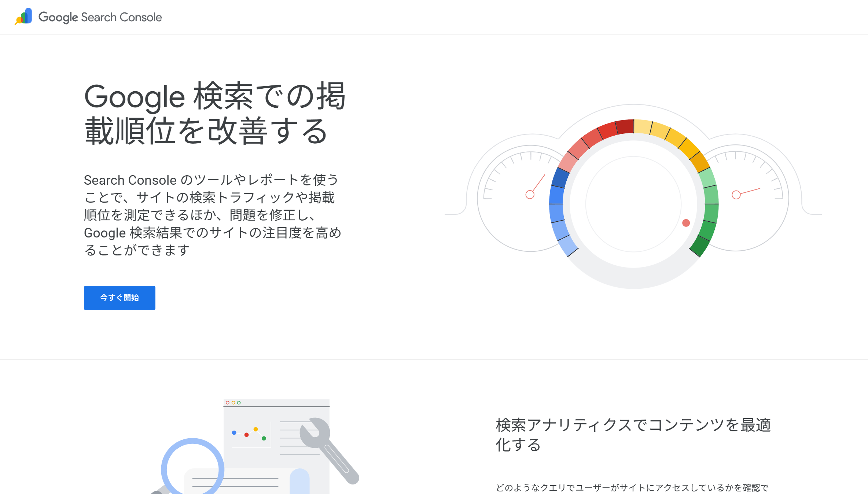Click the Search Console description paragraph

[213, 214]
